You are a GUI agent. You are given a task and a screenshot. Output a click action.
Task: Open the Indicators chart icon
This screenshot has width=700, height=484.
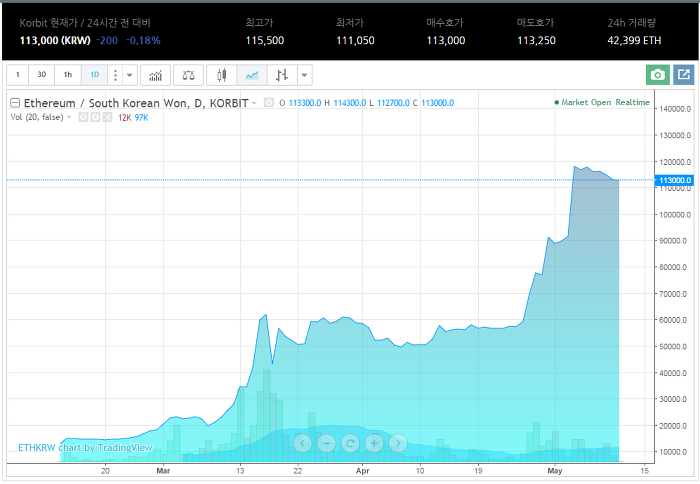155,75
